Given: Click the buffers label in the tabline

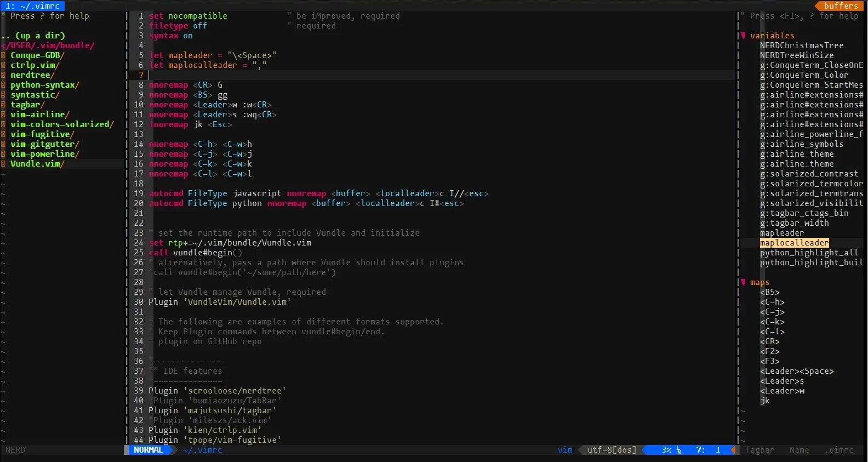Looking at the screenshot, I should [841, 6].
